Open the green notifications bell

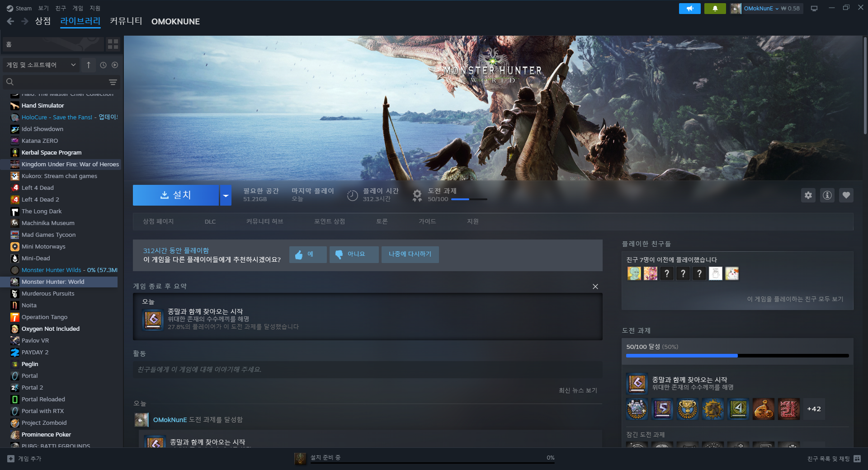tap(715, 8)
